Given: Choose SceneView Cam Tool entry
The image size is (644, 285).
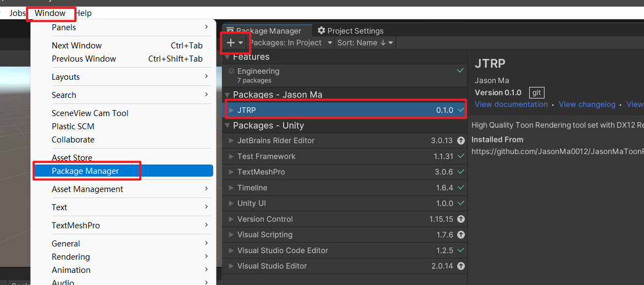Looking at the screenshot, I should [123, 113].
